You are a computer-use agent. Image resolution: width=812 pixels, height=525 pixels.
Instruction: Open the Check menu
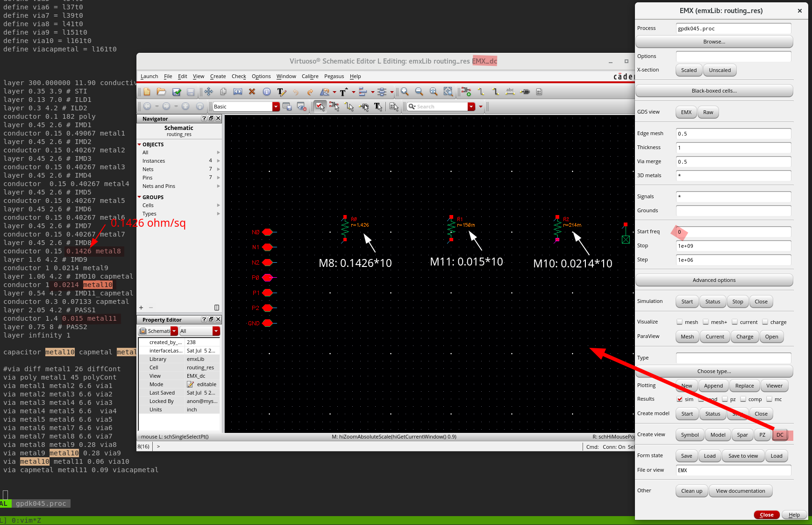coord(239,76)
